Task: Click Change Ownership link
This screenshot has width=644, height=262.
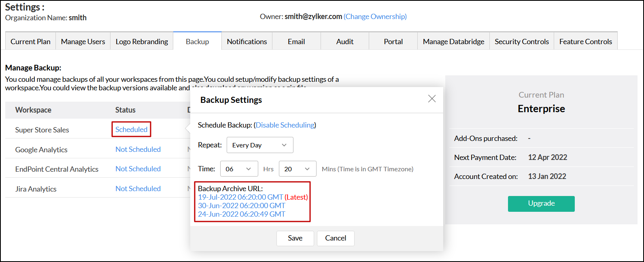Action: pyautogui.click(x=375, y=17)
